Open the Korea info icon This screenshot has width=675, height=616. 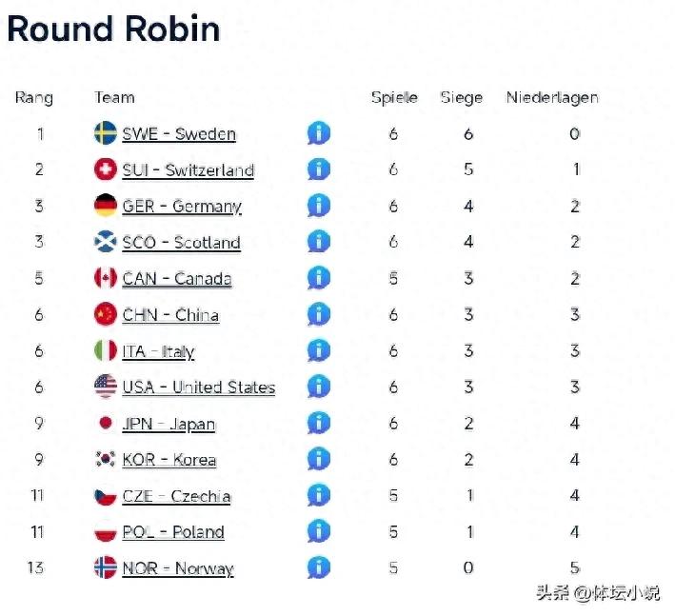pos(319,459)
